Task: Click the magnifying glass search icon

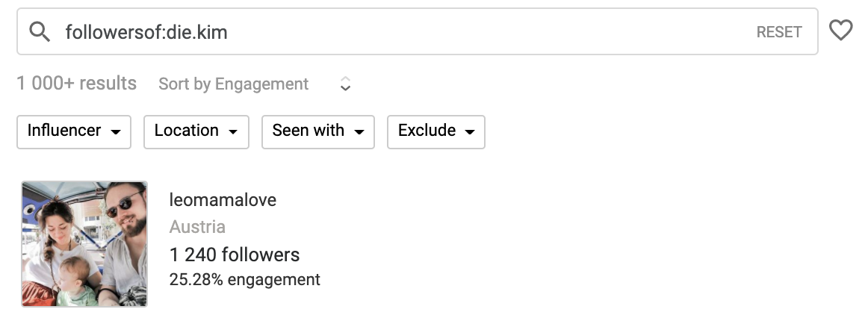Action: 40,32
